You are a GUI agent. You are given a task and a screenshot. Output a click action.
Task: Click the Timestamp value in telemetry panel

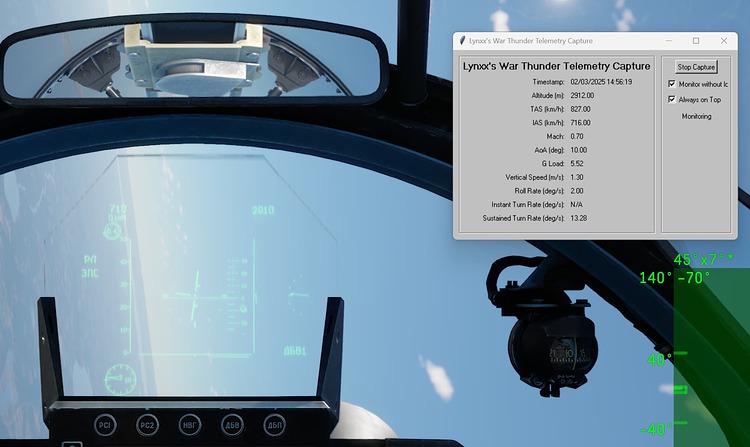tap(600, 81)
